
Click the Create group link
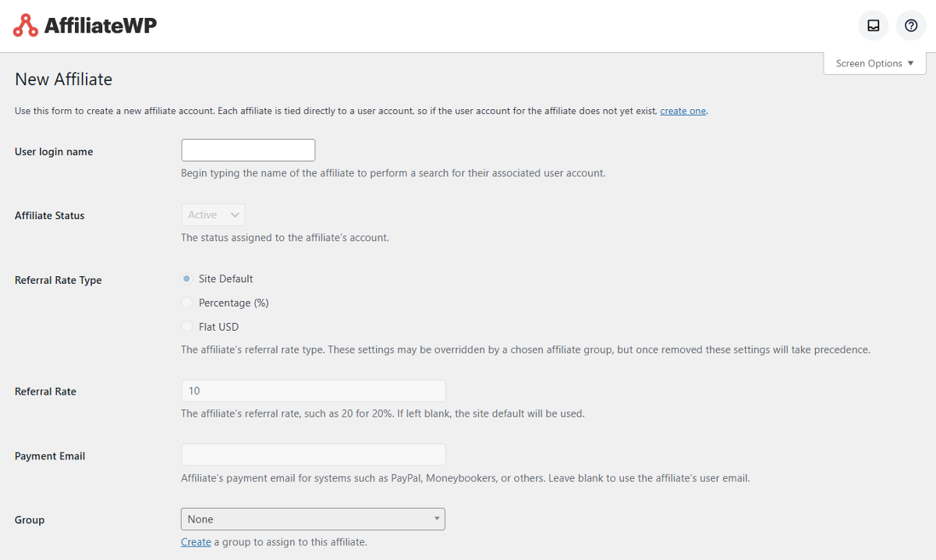196,542
